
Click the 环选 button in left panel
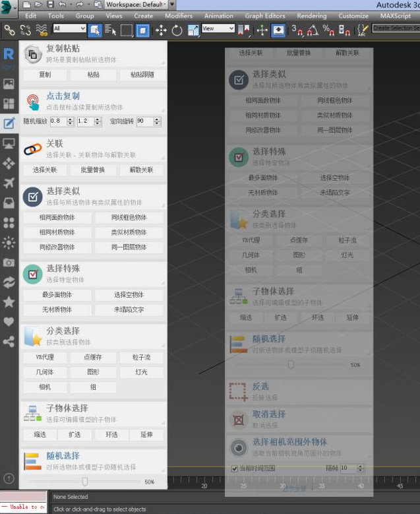(111, 435)
